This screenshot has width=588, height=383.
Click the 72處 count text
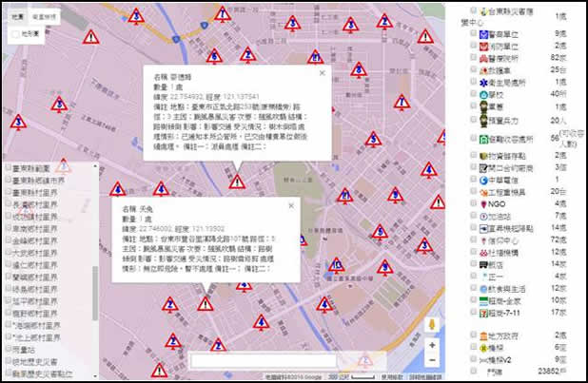(559, 239)
